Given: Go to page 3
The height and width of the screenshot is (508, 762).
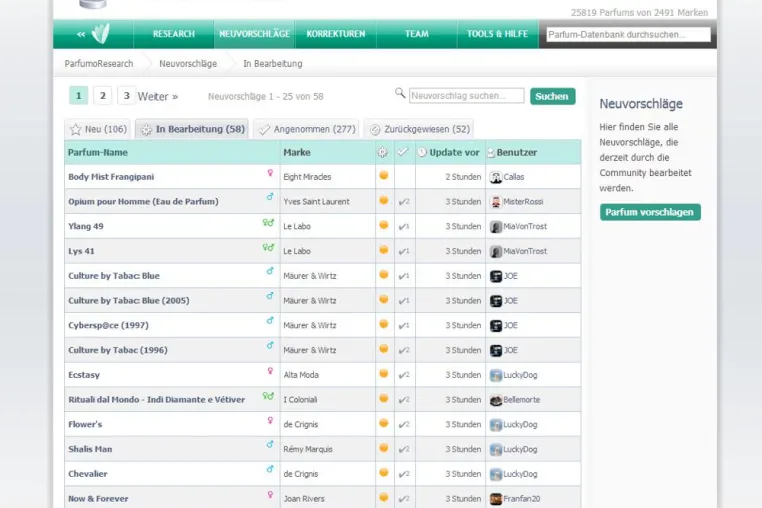Looking at the screenshot, I should coord(126,96).
